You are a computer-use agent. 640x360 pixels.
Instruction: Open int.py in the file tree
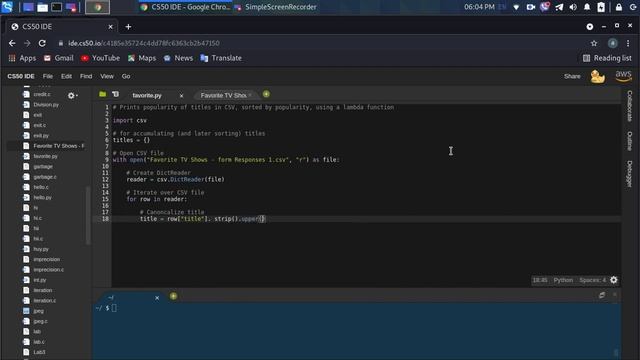(x=40, y=280)
